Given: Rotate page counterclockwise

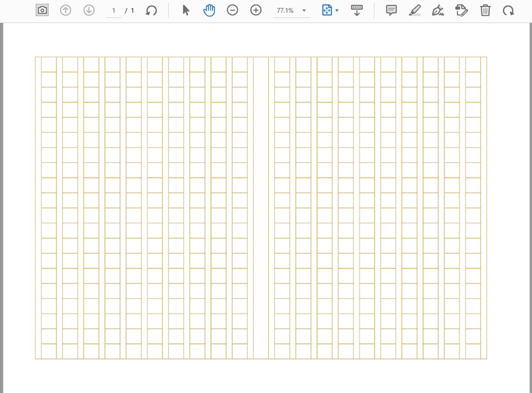Looking at the screenshot, I should [151, 10].
